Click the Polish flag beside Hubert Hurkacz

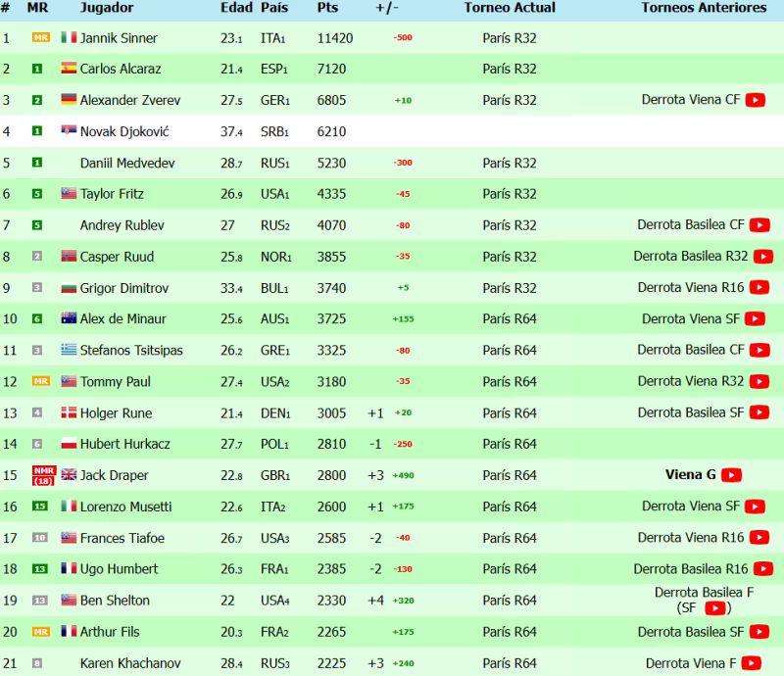[x=69, y=444]
